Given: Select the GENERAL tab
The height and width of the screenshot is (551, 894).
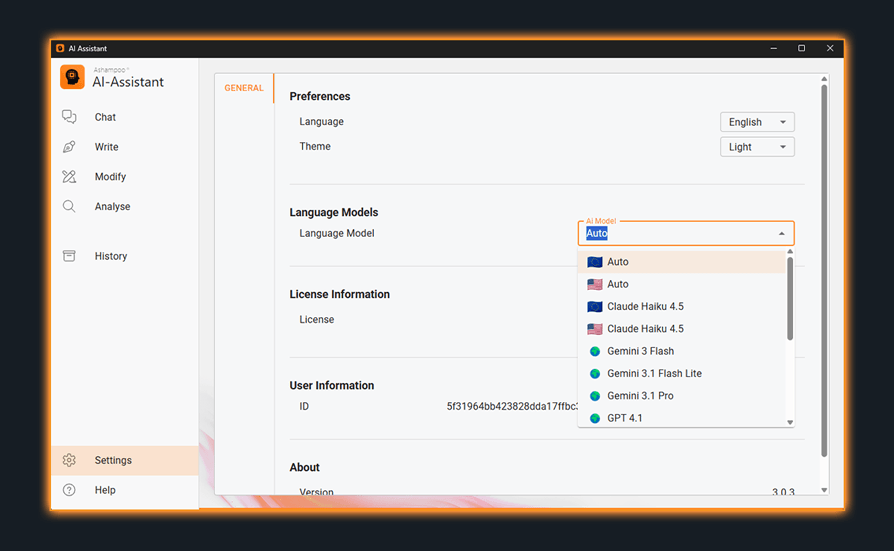Looking at the screenshot, I should point(244,88).
